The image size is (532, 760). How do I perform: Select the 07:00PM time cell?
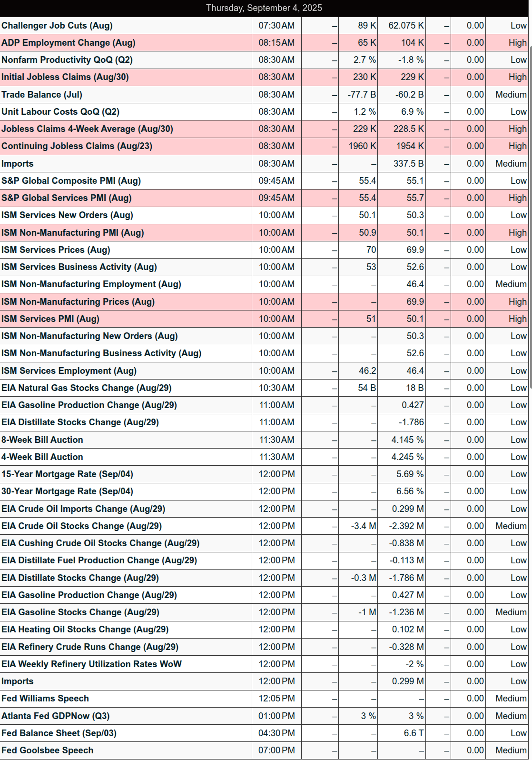click(x=276, y=750)
